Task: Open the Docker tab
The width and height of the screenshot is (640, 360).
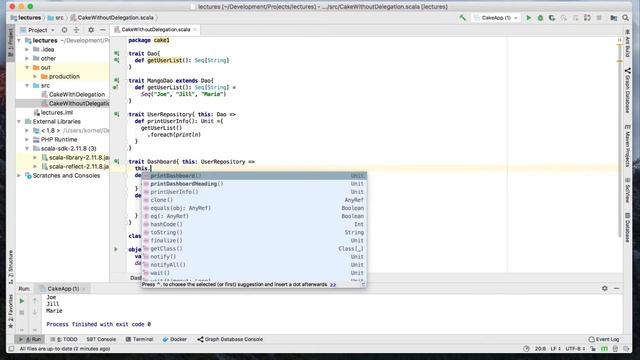Action: (175, 339)
